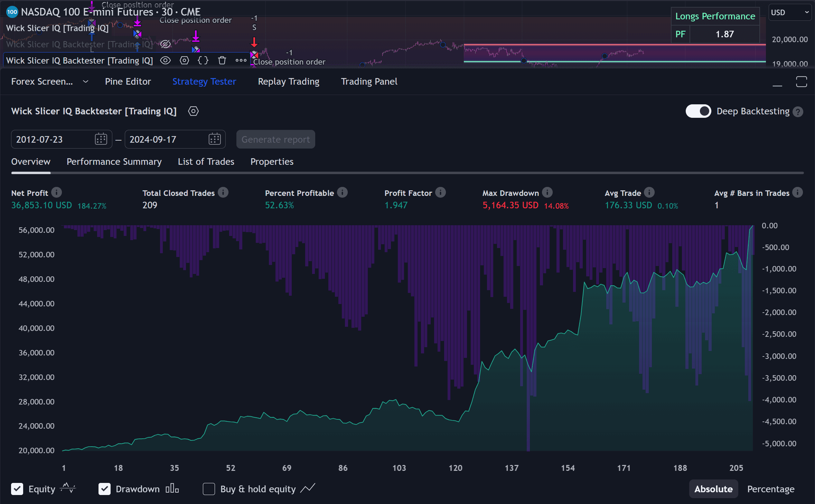Click trade number 137 on chart axis
The height and width of the screenshot is (504, 815).
[512, 468]
